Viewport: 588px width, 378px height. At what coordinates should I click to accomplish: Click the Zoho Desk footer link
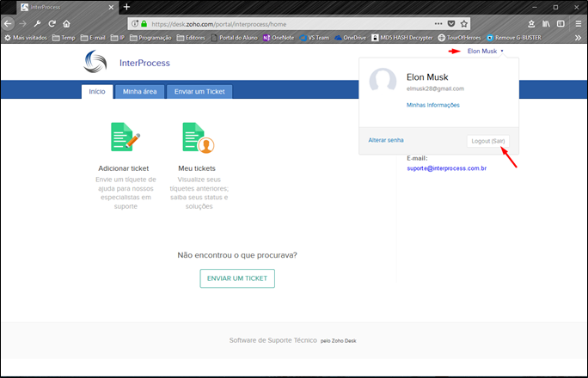(x=344, y=341)
